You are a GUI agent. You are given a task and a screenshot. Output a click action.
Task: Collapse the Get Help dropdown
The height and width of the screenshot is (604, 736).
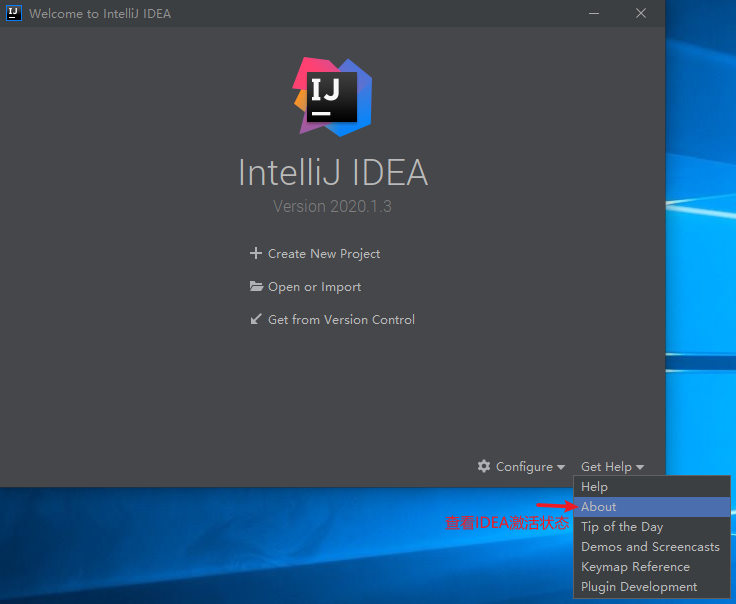coord(612,466)
